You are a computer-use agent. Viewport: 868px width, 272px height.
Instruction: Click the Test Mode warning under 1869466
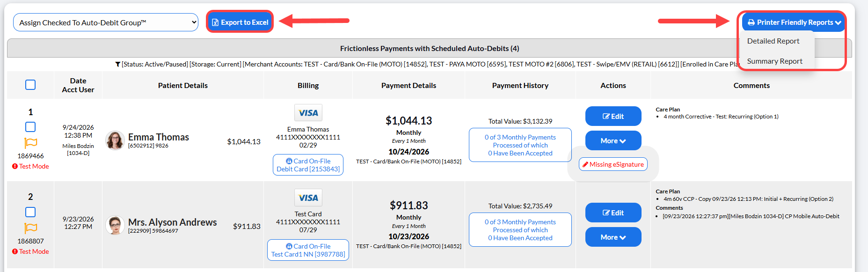30,166
